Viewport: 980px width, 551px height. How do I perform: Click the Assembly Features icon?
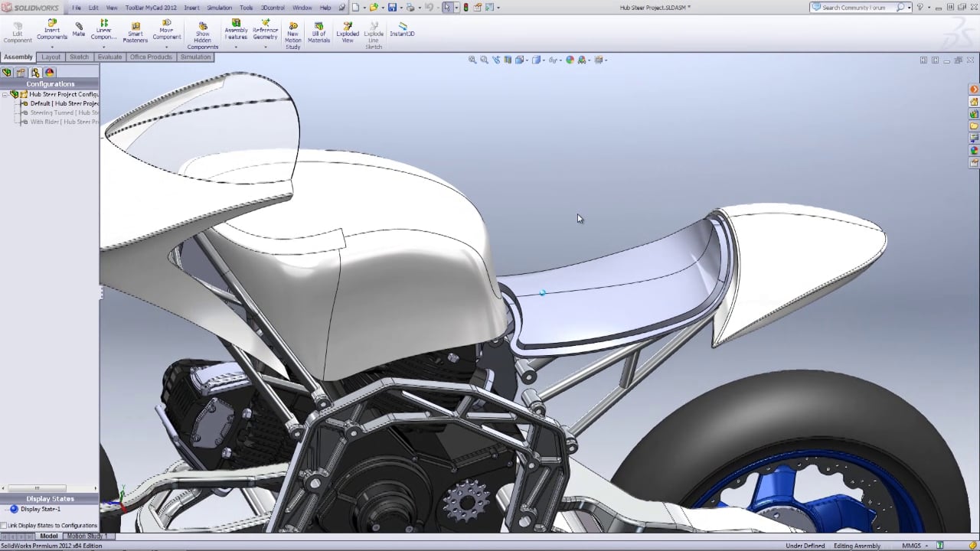(236, 22)
